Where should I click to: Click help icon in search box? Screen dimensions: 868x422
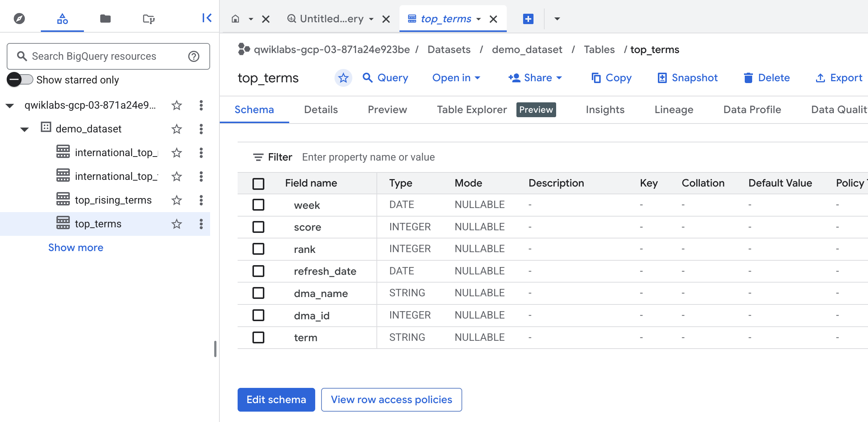click(194, 56)
